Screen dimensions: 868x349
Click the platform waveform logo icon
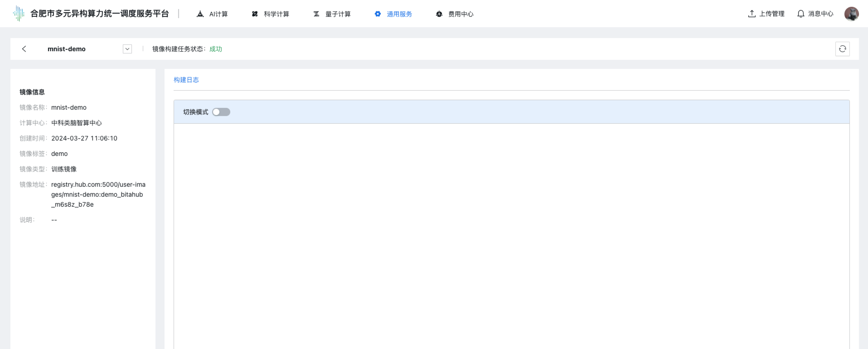pos(19,14)
